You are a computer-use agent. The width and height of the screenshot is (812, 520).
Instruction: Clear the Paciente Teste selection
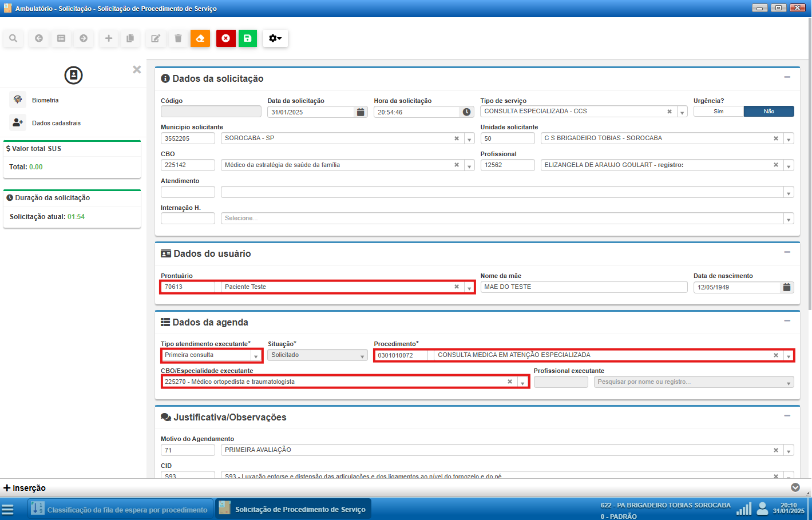coord(457,287)
